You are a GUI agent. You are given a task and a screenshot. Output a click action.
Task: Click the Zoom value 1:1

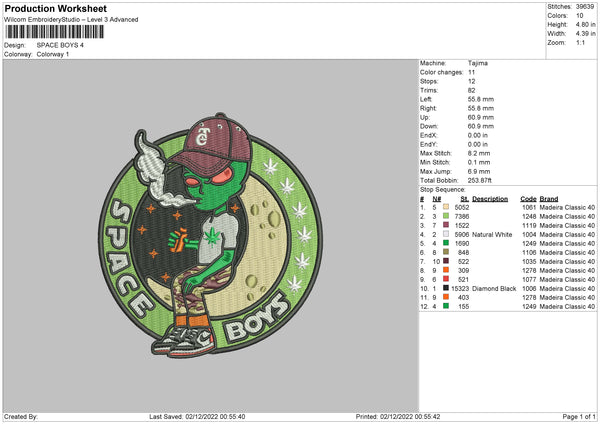tap(580, 42)
